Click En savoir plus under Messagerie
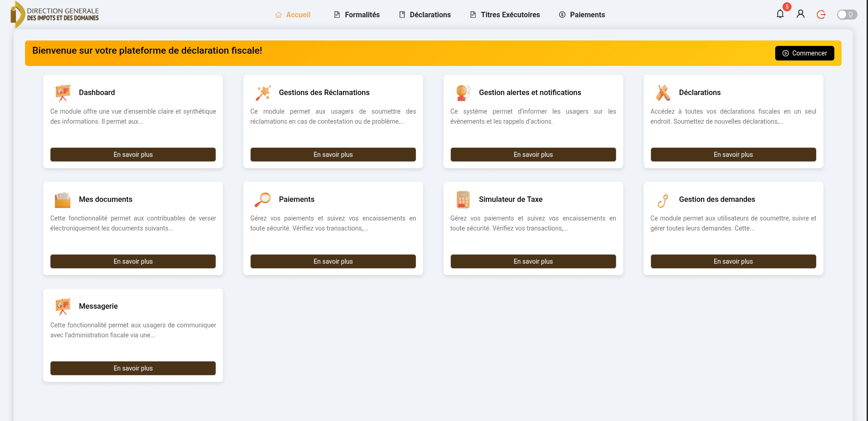 133,368
